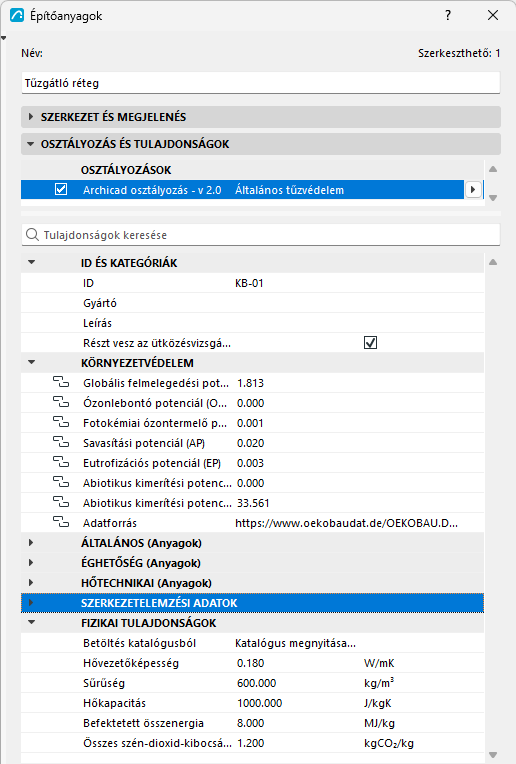Click the link icon beside Adatforrás row
516x764 pixels.
click(x=61, y=522)
